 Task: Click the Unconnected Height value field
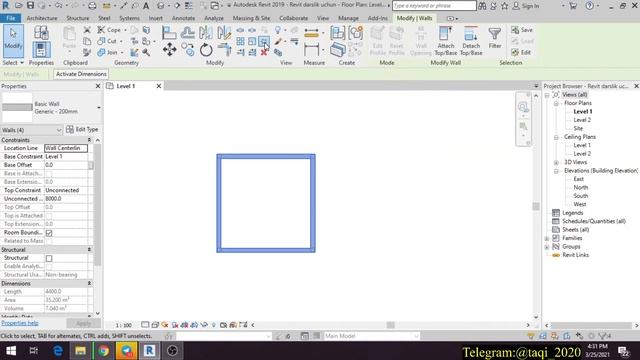[x=66, y=199]
